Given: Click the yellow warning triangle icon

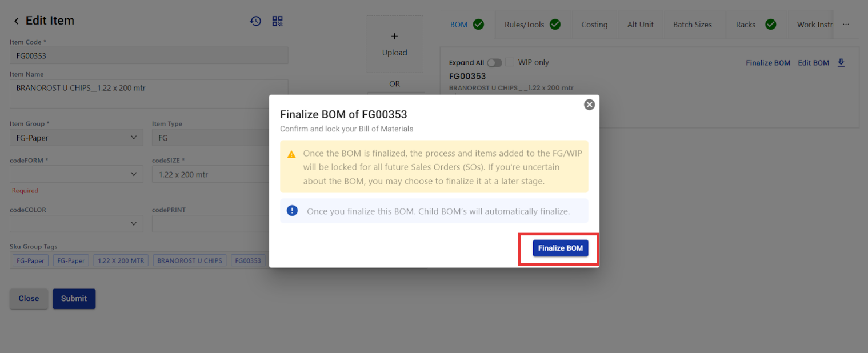Looking at the screenshot, I should point(291,154).
